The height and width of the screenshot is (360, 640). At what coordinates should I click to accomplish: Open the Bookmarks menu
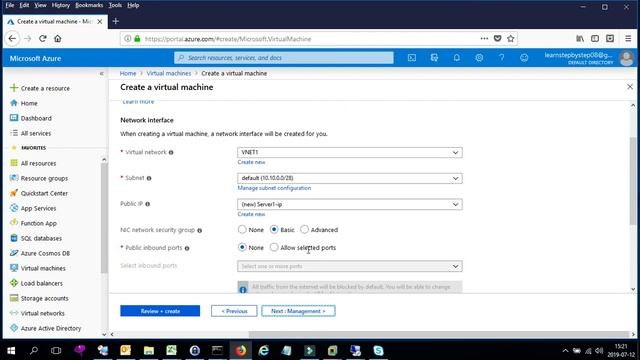click(x=89, y=5)
